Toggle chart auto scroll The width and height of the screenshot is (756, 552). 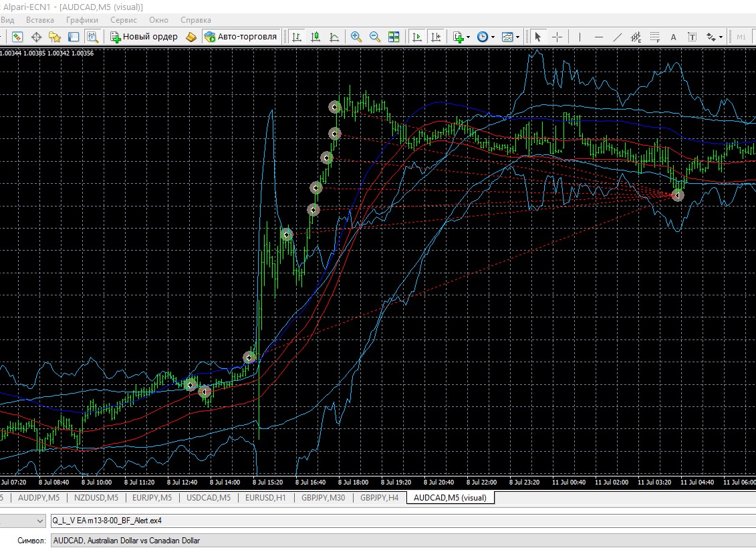pos(417,37)
